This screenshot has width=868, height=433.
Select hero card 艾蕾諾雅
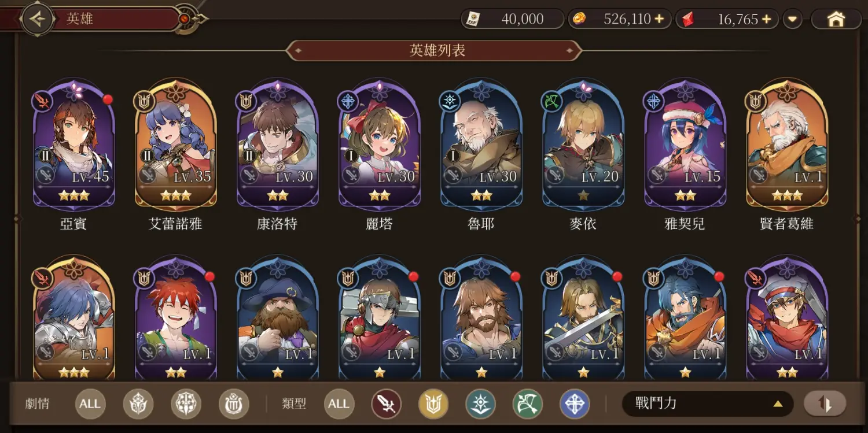point(175,145)
